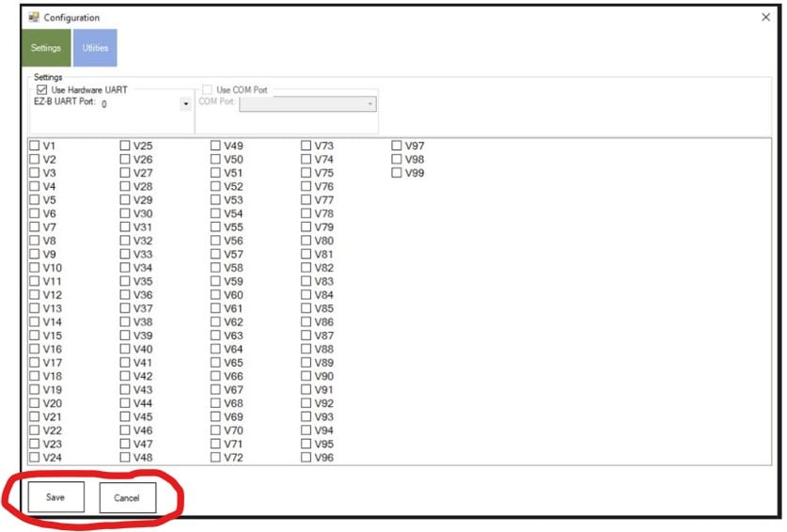
Task: Click the Configuration window title icon
Action: pyautogui.click(x=35, y=17)
